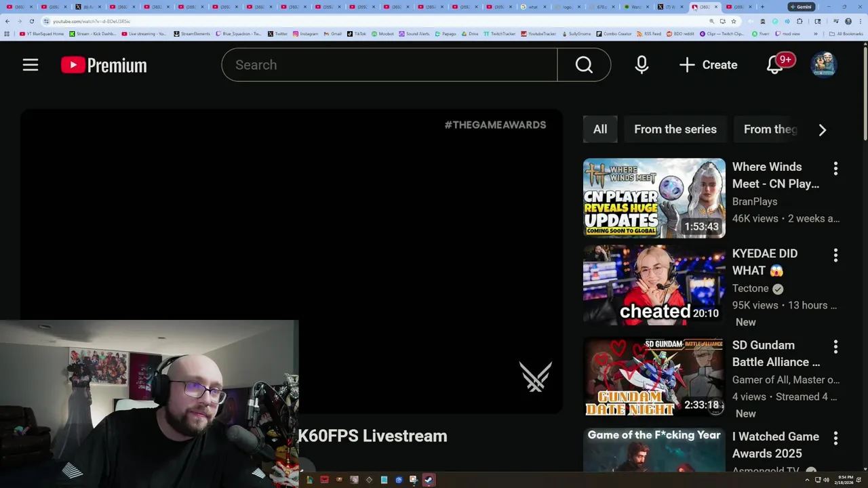Open Sound Alerts bookmark

click(x=414, y=34)
